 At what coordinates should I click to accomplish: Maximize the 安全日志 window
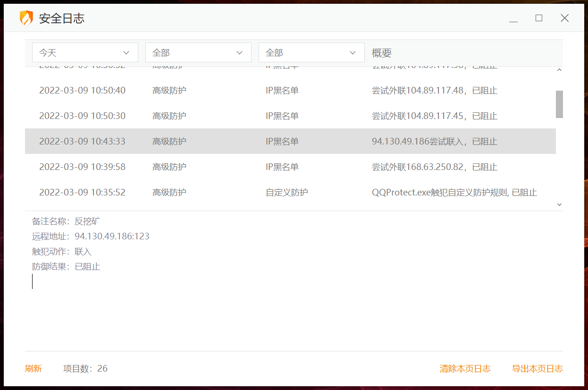coord(539,18)
